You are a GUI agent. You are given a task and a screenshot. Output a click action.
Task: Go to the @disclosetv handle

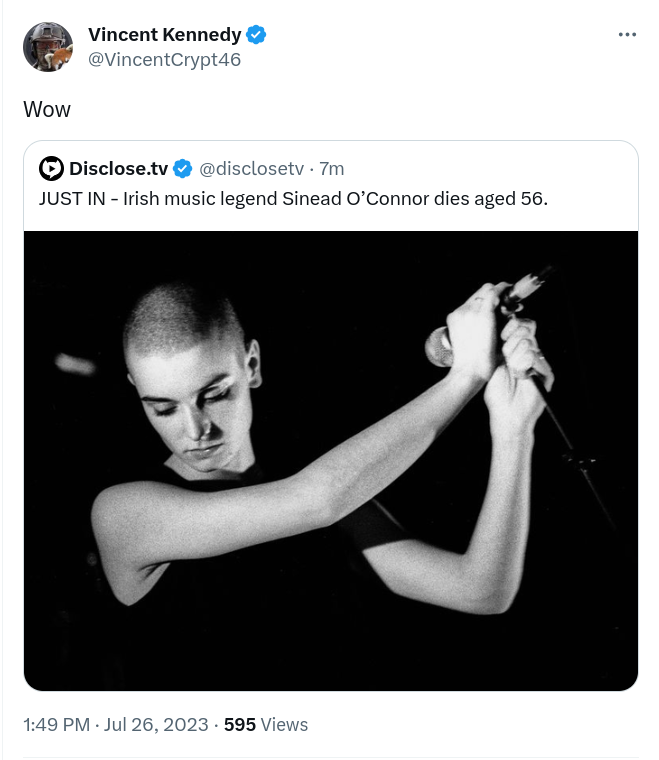[251, 168]
